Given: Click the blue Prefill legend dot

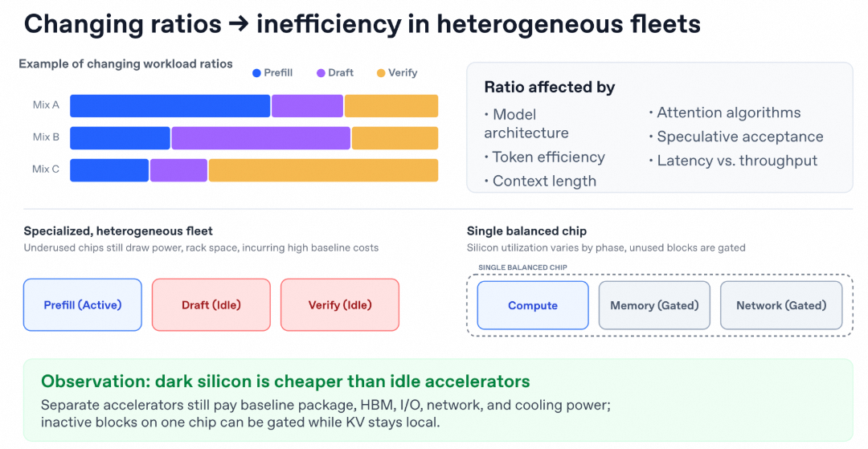Looking at the screenshot, I should (x=256, y=73).
